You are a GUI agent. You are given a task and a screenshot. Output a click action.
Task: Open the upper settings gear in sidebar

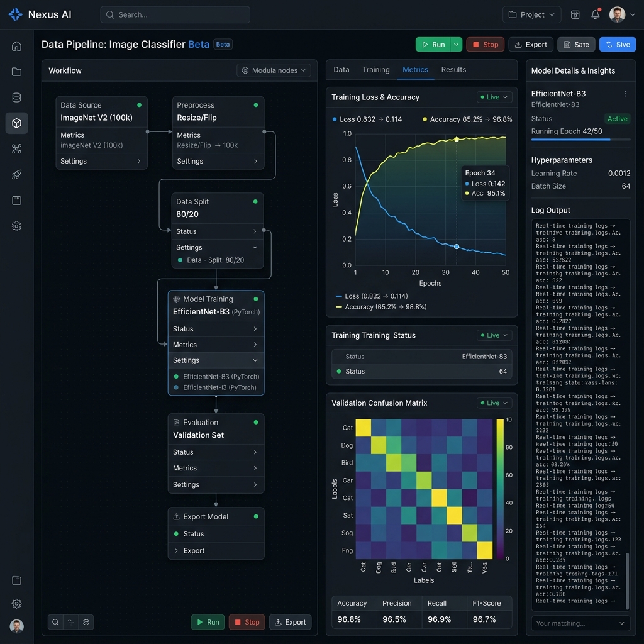16,226
